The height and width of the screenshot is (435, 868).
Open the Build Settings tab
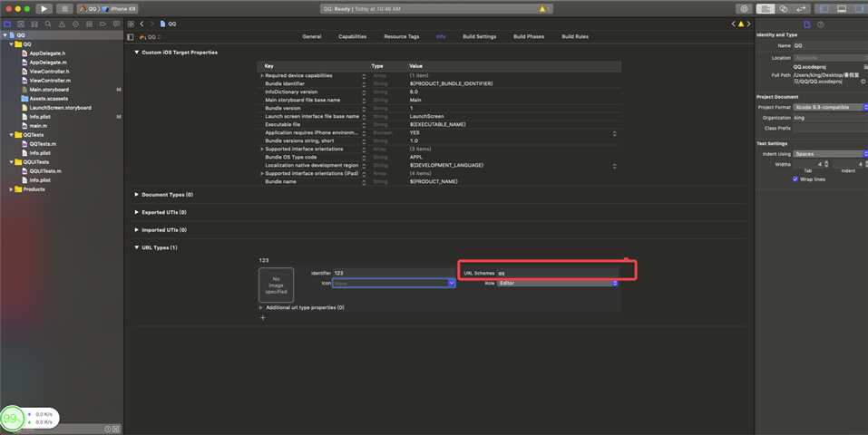tap(480, 37)
